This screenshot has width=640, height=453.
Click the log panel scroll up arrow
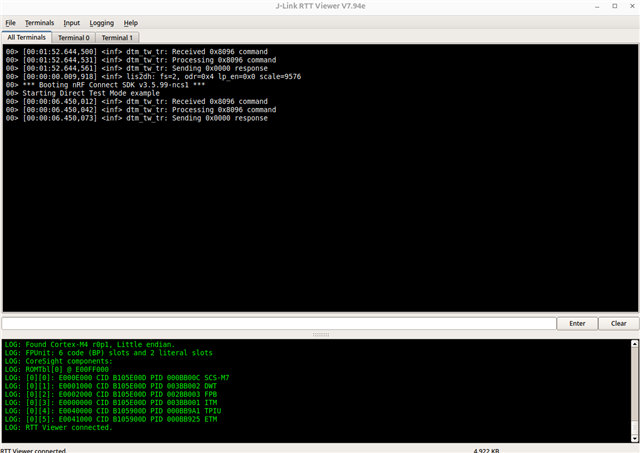coord(634,344)
